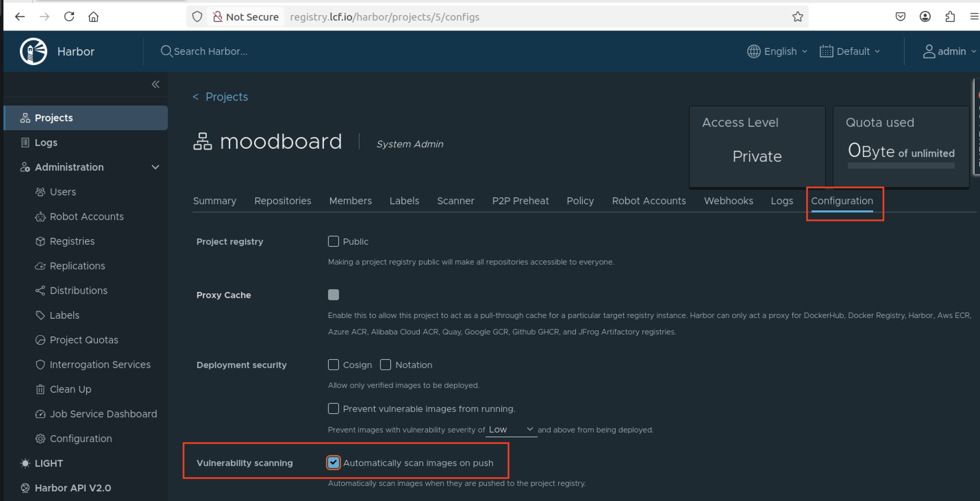Screen dimensions: 980x501
Task: Enable Cosign deployment security
Action: (x=333, y=365)
